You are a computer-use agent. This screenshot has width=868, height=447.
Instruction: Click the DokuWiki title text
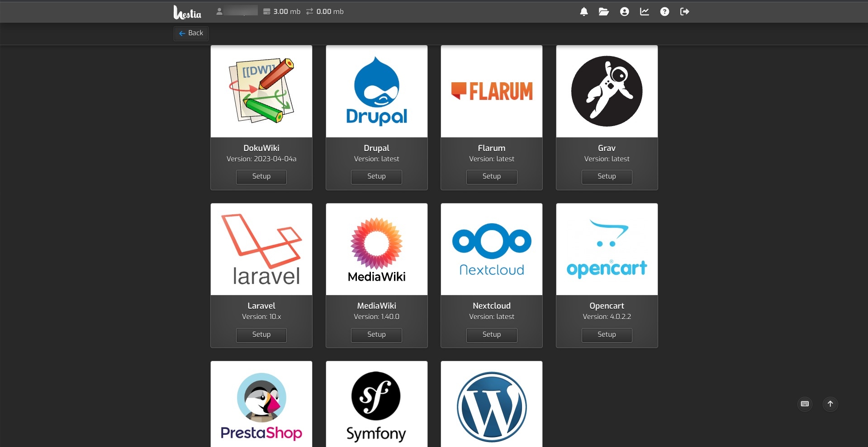pos(261,148)
